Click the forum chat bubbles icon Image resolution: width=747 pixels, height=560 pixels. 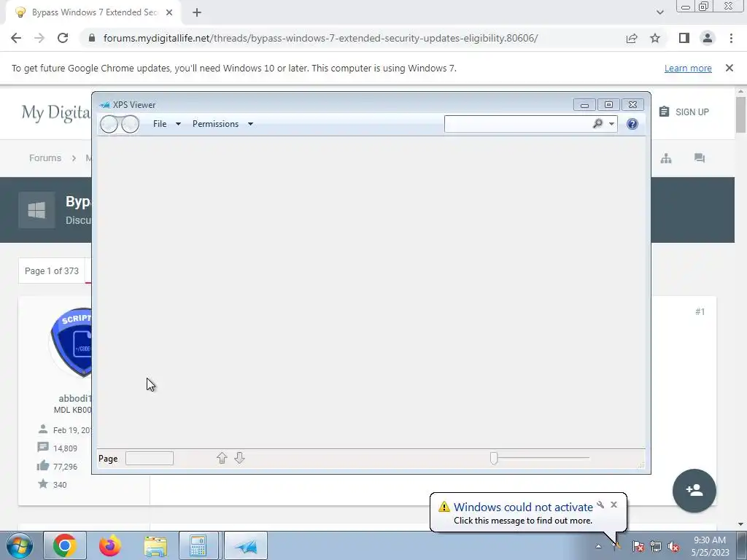[x=700, y=158]
